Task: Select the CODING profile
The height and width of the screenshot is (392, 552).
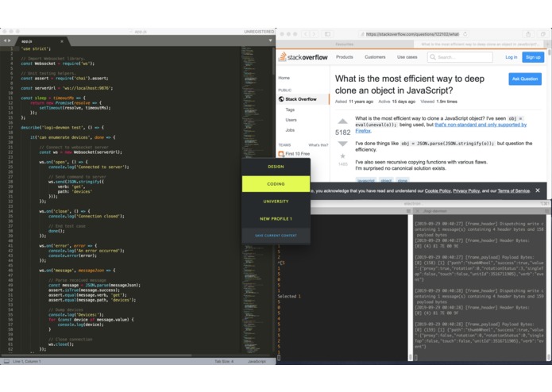Action: pos(276,184)
